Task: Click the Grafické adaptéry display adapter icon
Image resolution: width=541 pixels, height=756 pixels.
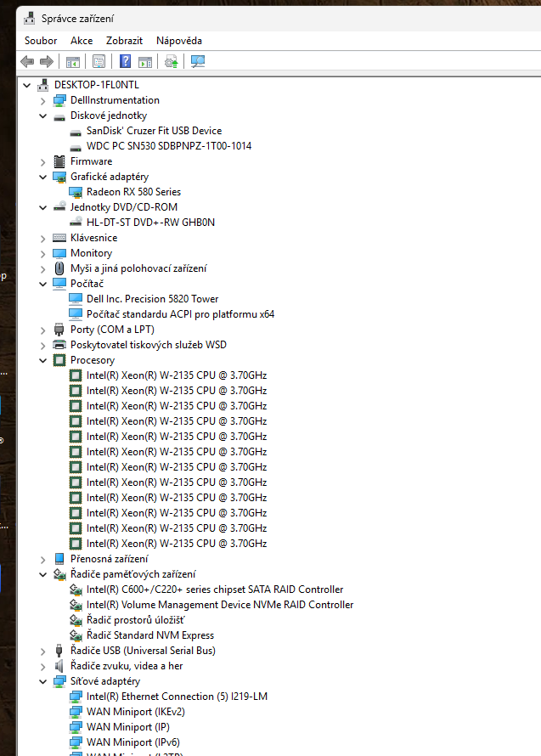Action: 59,177
